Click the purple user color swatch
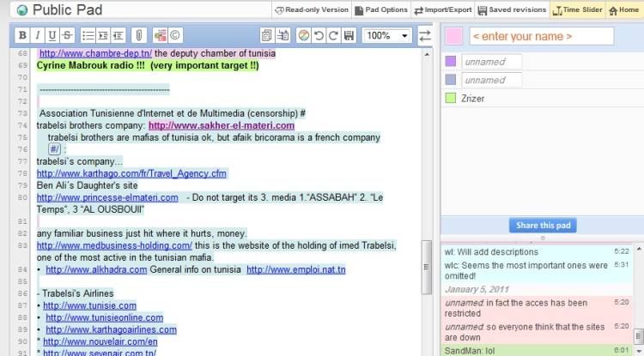The image size is (644, 356). point(451,62)
